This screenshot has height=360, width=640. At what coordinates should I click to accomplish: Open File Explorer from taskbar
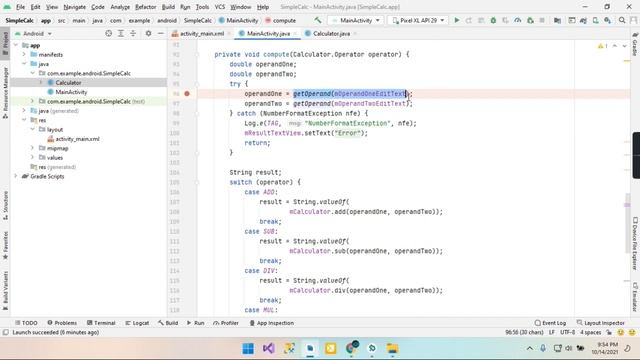(x=392, y=348)
